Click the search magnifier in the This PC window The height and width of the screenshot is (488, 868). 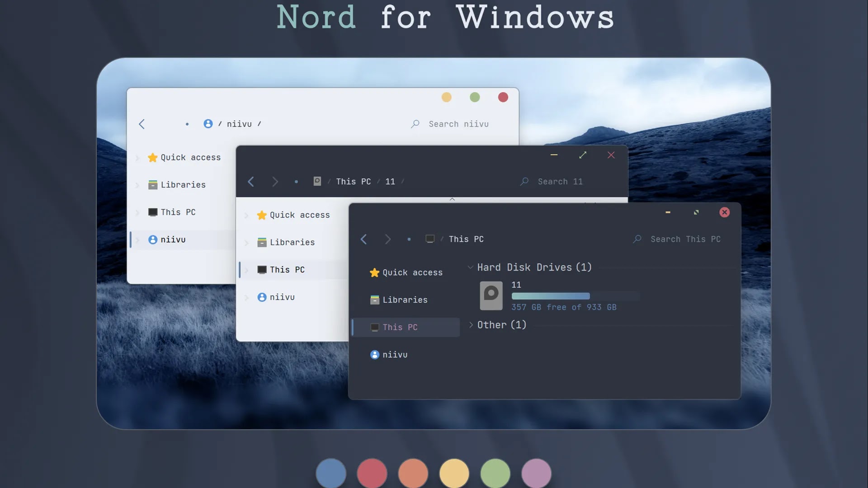pos(637,239)
